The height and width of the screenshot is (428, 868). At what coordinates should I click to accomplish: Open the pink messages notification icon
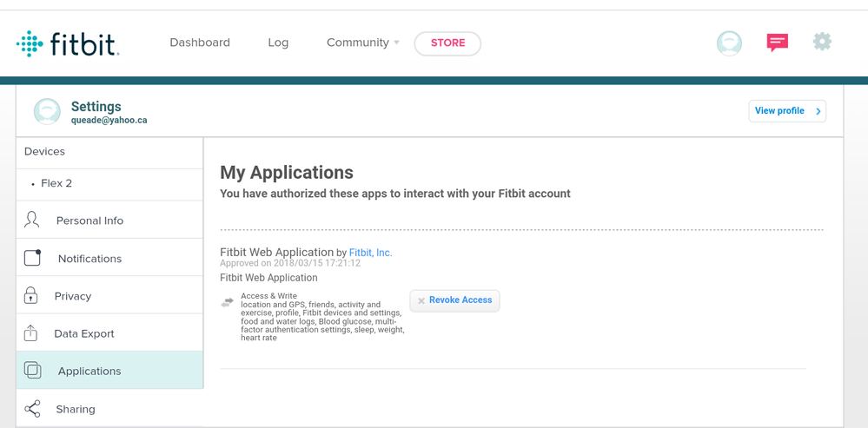tap(778, 43)
